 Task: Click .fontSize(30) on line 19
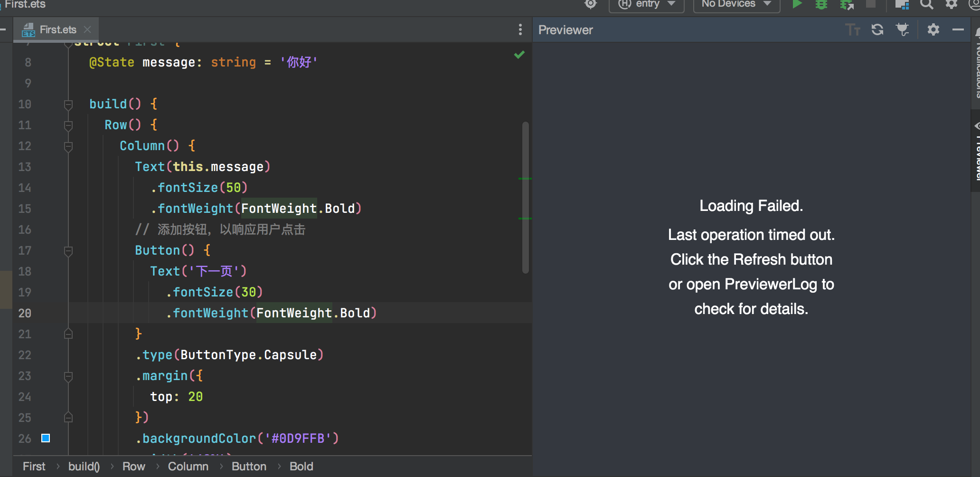tap(214, 292)
